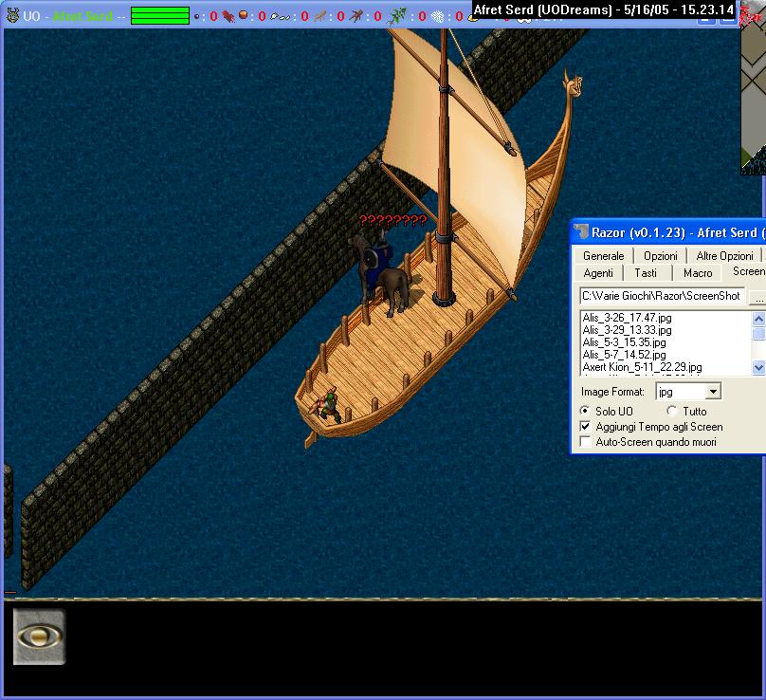Click the screenshot list scroll down arrow
The image size is (766, 700).
click(758, 367)
